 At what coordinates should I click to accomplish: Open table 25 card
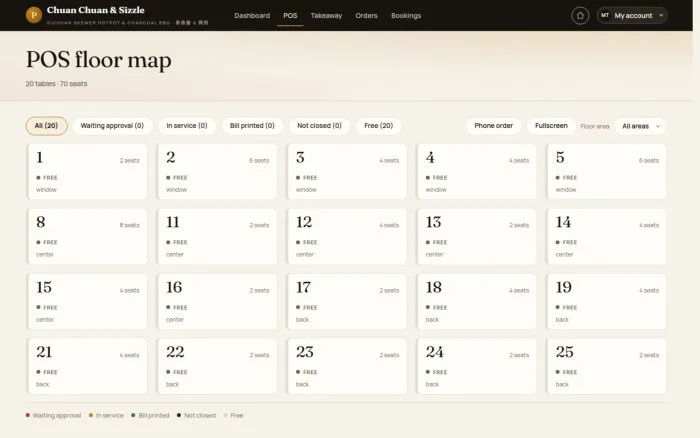coord(606,366)
